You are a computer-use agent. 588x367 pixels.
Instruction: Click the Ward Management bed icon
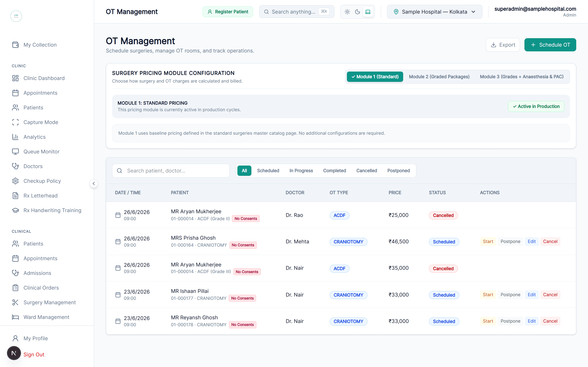[x=15, y=317]
